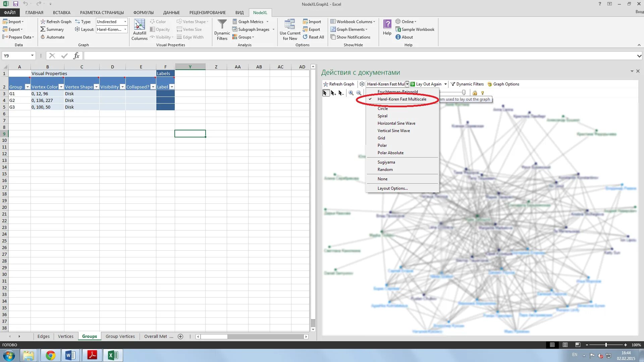The image size is (644, 362).
Task: Click Lay Out Again button
Action: pos(426,84)
